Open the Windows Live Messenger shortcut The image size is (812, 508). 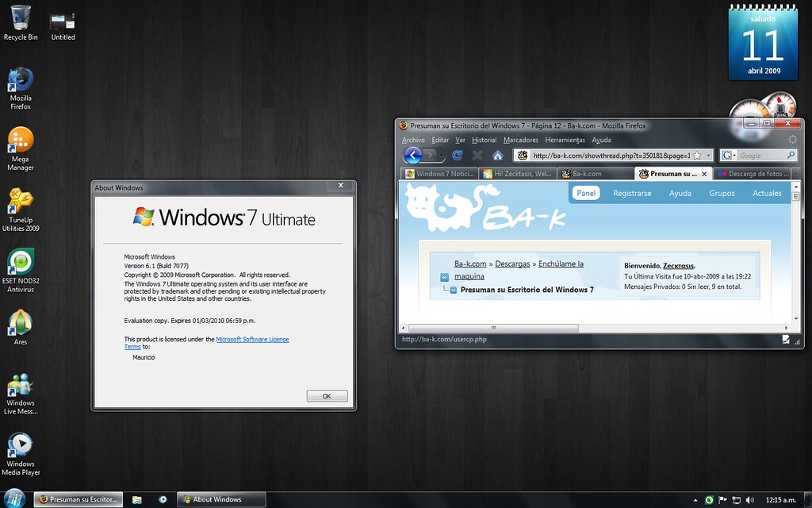coord(21,394)
